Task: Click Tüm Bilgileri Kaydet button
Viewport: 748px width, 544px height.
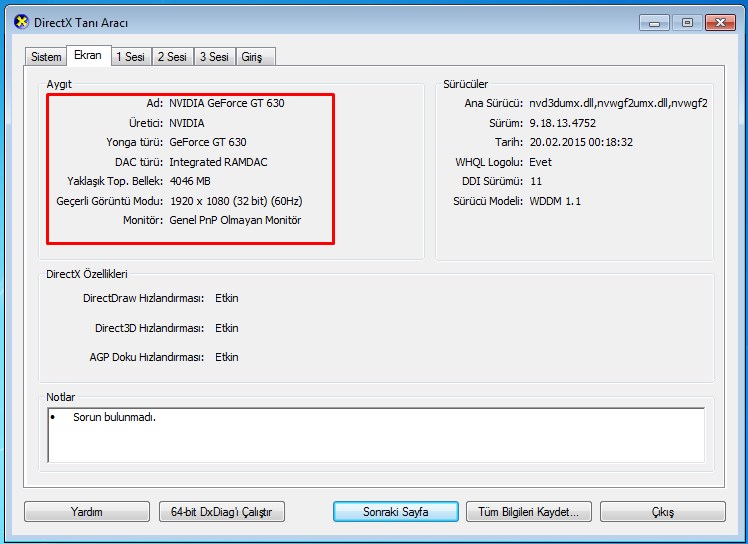Action: coord(528,511)
